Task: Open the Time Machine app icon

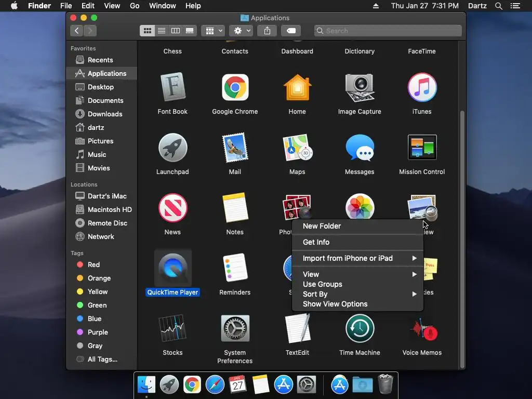Action: coord(360,328)
